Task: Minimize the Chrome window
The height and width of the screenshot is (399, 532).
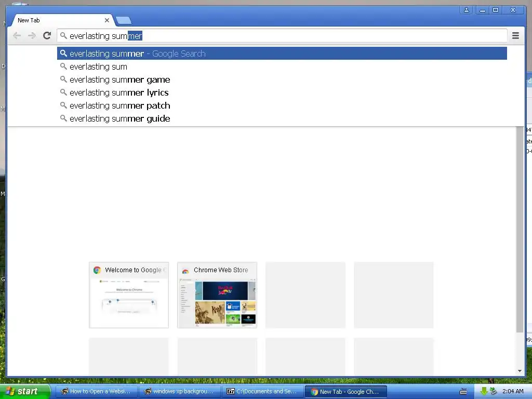Action: point(482,10)
